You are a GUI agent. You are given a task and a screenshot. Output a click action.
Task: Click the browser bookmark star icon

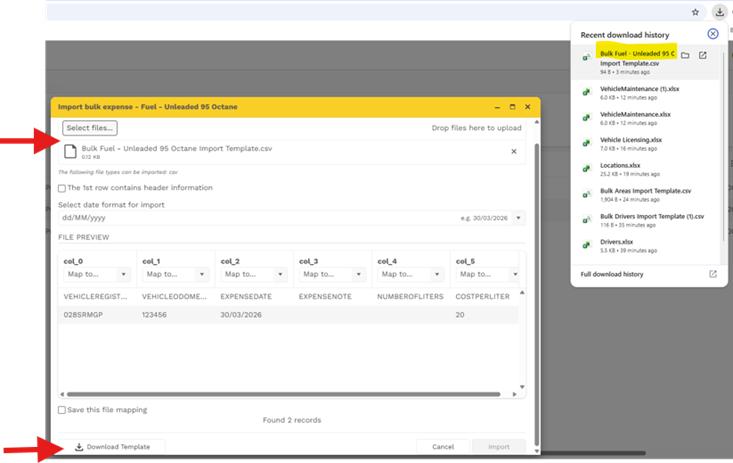coord(695,12)
